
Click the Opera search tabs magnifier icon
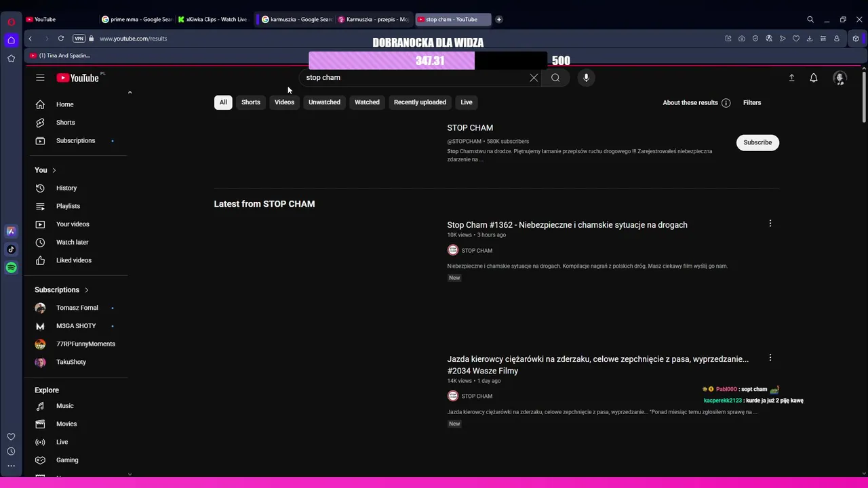tap(810, 20)
